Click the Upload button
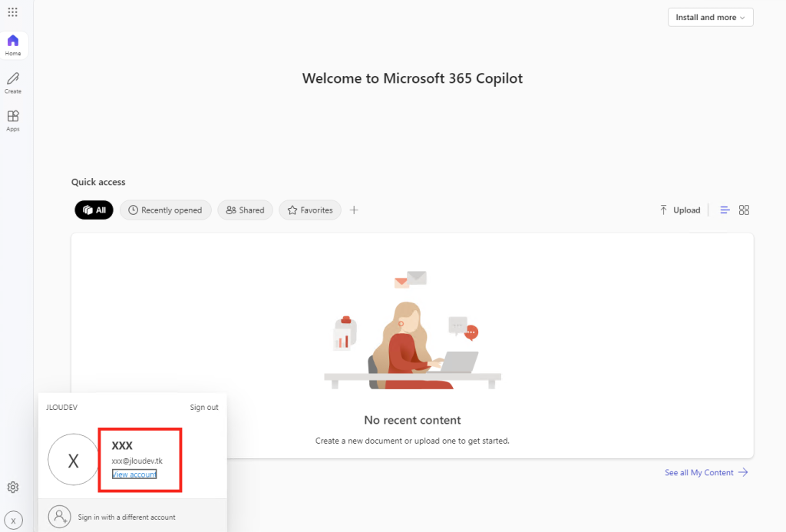Viewport: 786px width, 532px height. (680, 210)
